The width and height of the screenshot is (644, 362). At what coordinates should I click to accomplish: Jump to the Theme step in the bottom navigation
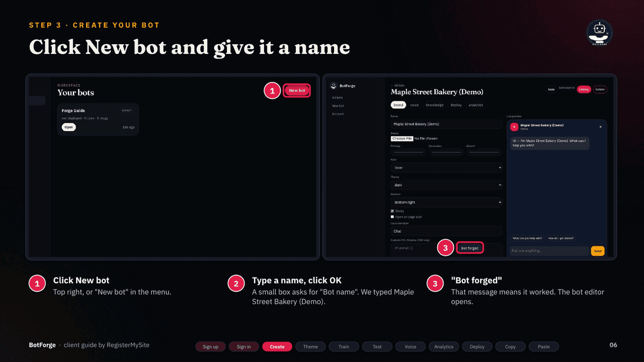(x=310, y=346)
